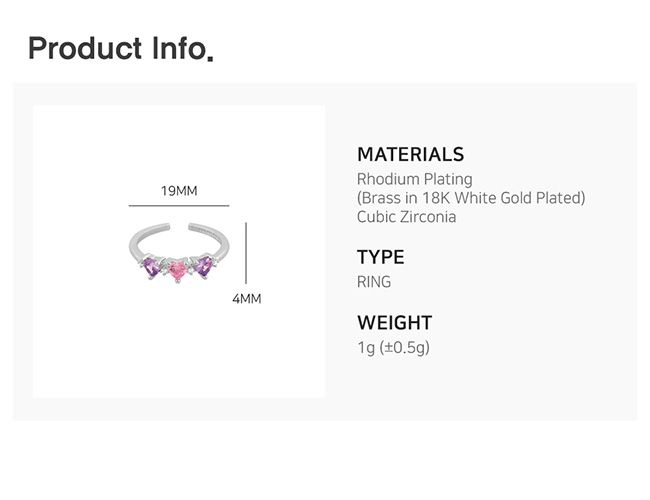The height and width of the screenshot is (500, 650).
Task: Click the RING type value
Action: coord(374,282)
